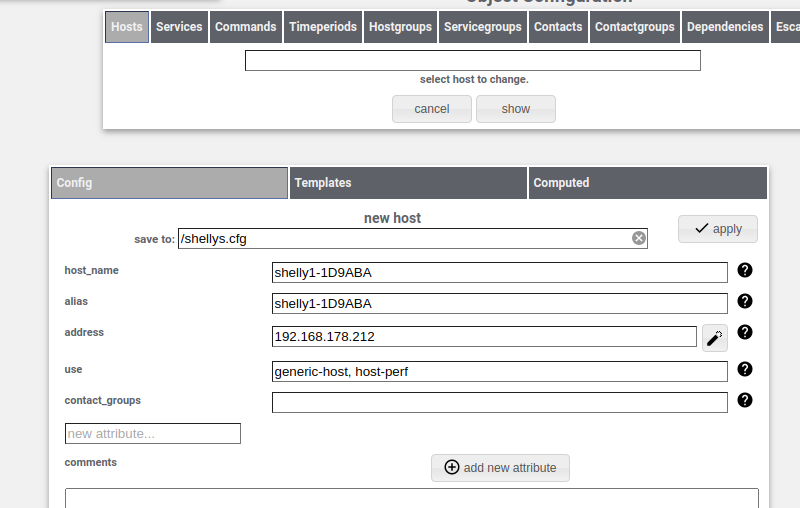Click help icon next to use field

pos(745,369)
